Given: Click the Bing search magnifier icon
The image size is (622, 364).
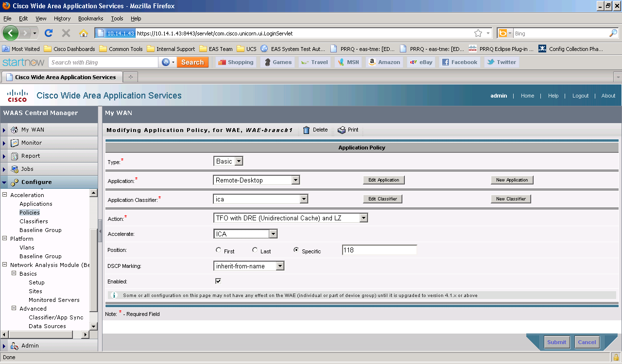Looking at the screenshot, I should coord(613,33).
